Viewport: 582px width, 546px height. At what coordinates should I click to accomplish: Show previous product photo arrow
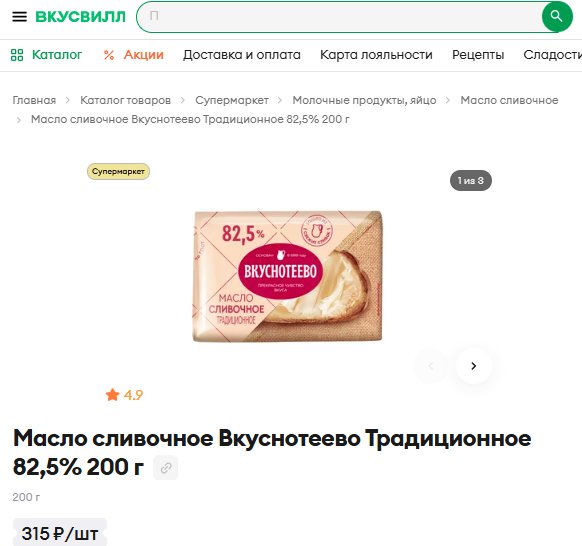tap(431, 366)
